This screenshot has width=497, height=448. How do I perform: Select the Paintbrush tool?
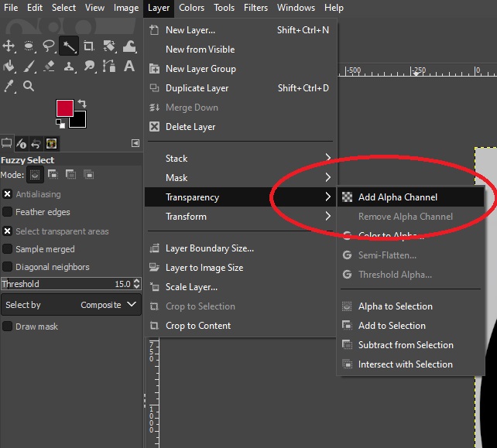(29, 67)
